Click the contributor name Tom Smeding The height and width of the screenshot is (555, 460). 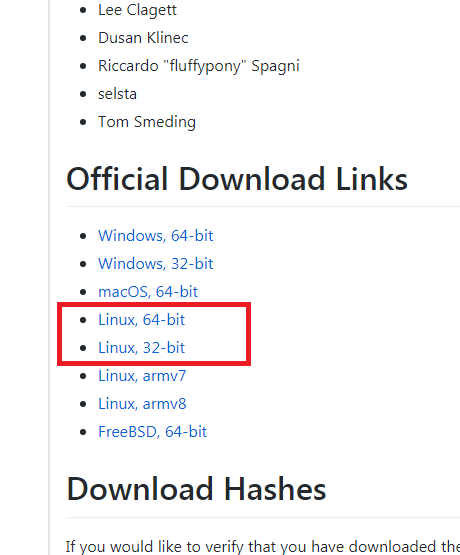point(147,122)
